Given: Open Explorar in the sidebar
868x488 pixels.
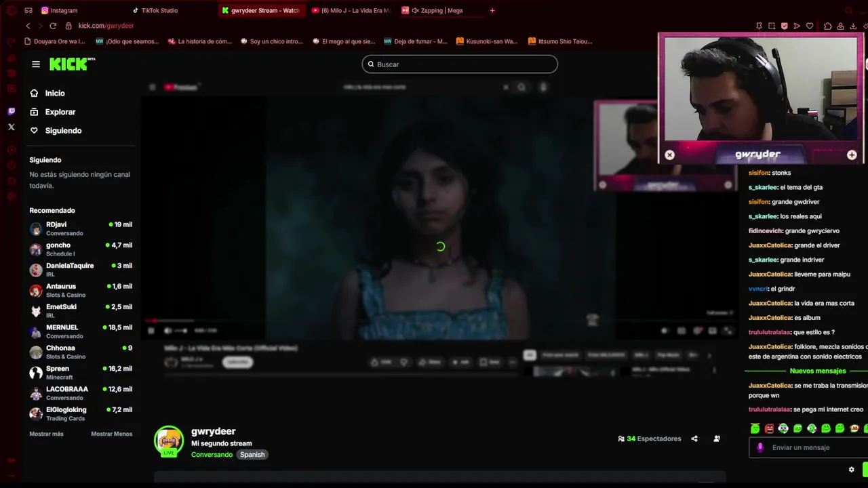Looking at the screenshot, I should pos(60,112).
